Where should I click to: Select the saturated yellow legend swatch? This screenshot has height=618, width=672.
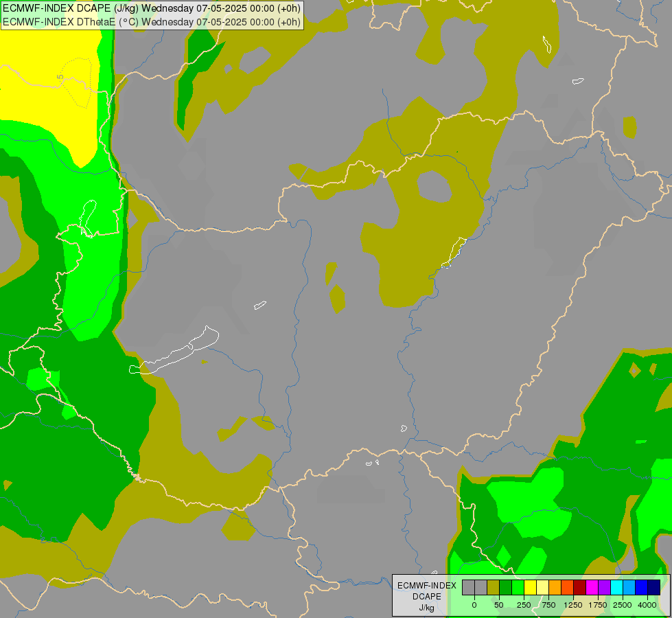(531, 587)
